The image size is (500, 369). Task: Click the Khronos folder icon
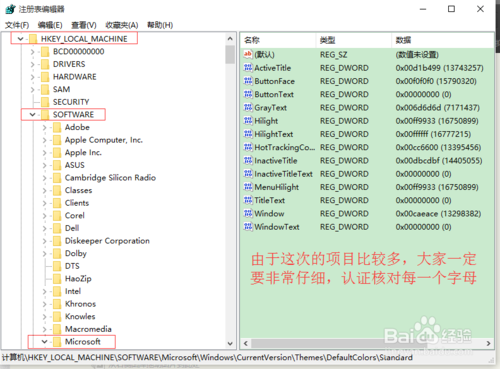point(57,304)
